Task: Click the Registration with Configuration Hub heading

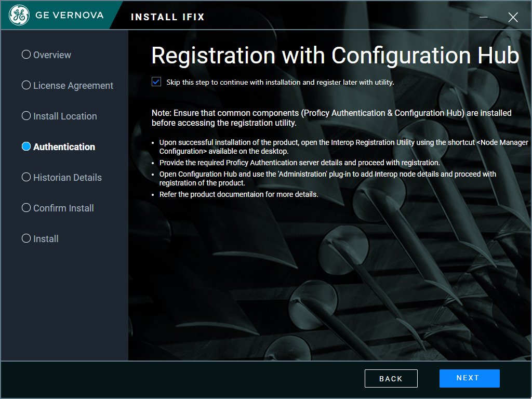Action: (x=335, y=55)
